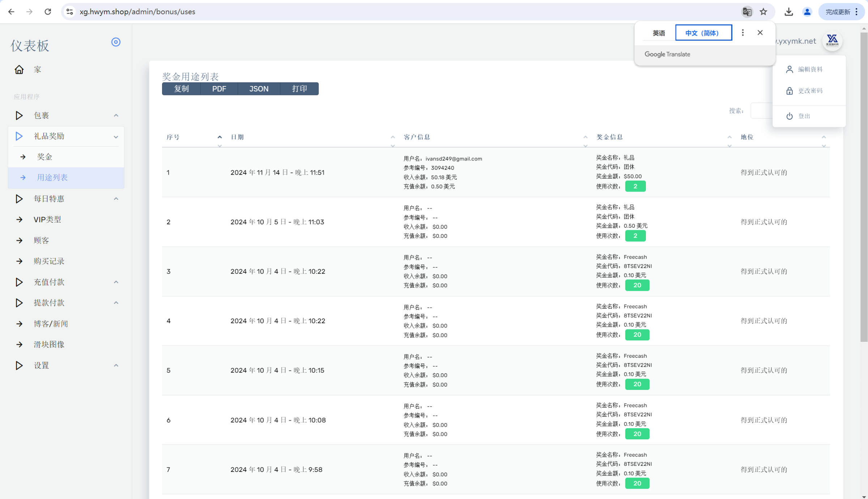Click the logout power icon
The image size is (868, 499).
point(790,116)
